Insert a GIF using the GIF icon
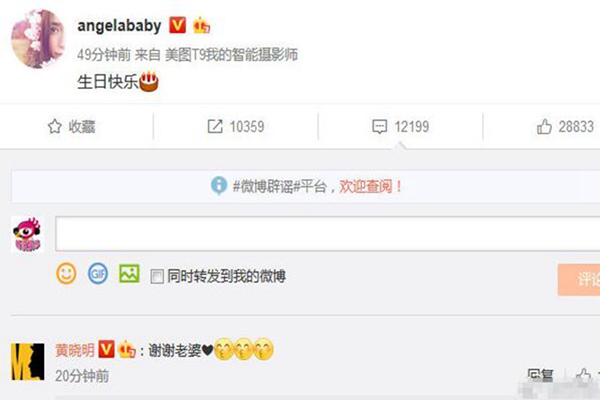600x400 pixels. tap(98, 274)
